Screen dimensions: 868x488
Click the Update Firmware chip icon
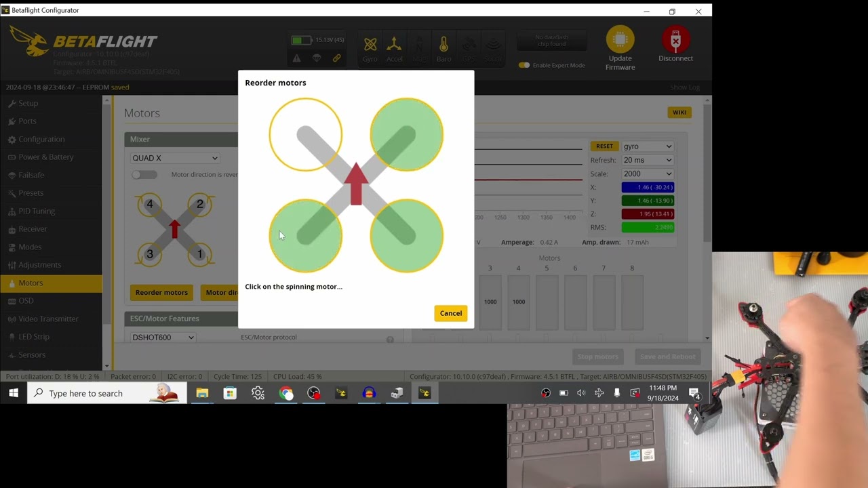pyautogui.click(x=620, y=39)
